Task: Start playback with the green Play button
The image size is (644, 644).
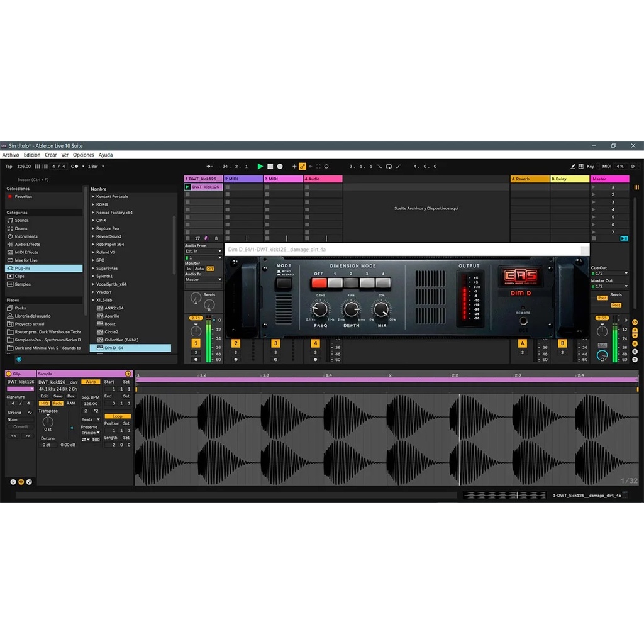Action: (x=260, y=166)
